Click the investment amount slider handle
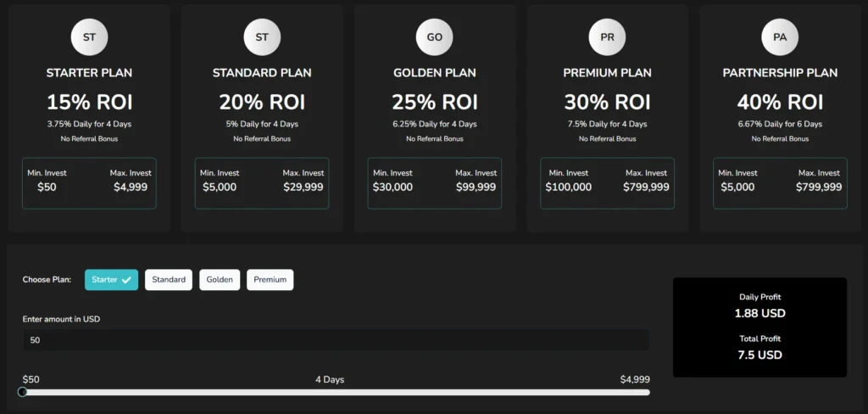The width and height of the screenshot is (868, 414). 23,392
